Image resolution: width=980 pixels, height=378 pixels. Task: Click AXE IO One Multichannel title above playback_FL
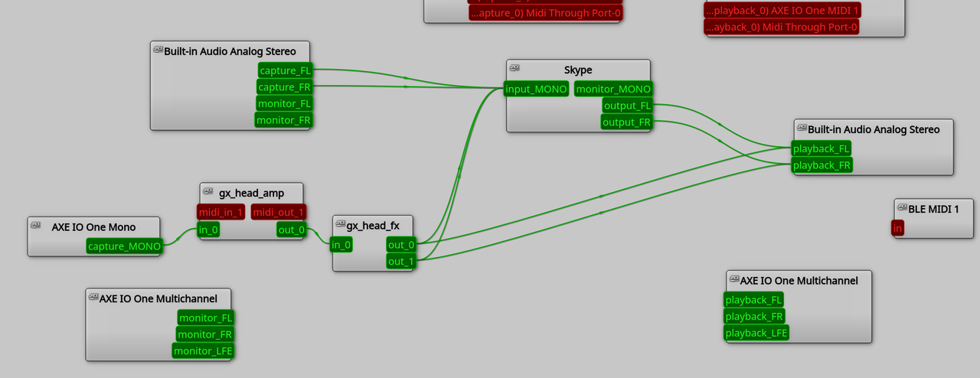pyautogui.click(x=799, y=281)
